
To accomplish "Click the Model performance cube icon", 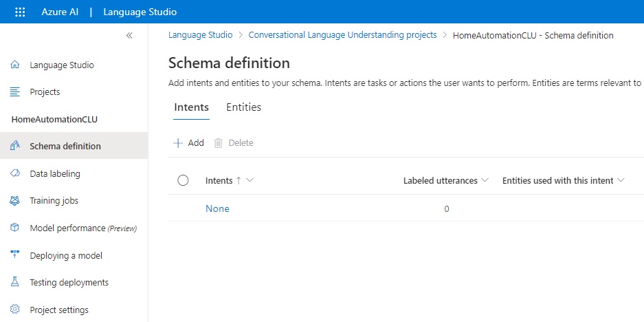I will pyautogui.click(x=15, y=228).
